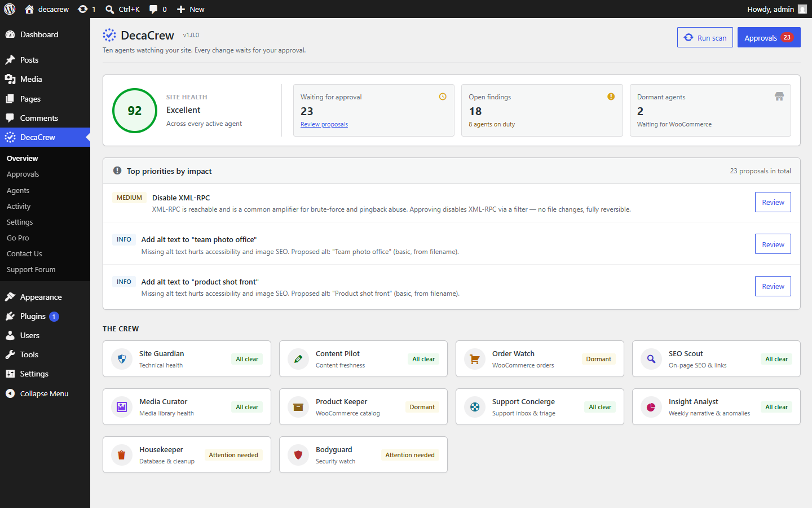Viewport: 812px width, 508px height.
Task: Review the Disable XML-RPC proposal
Action: click(x=773, y=202)
